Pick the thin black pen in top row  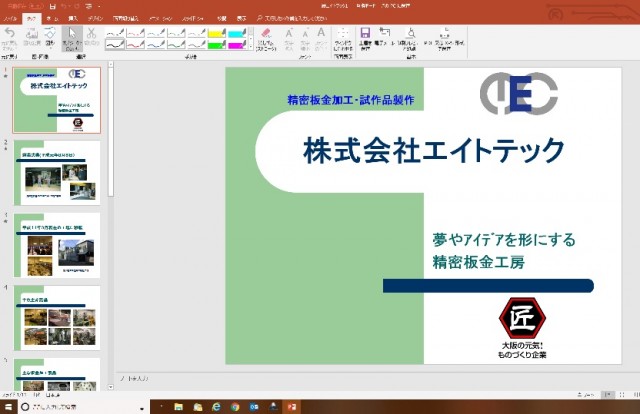tap(115, 33)
